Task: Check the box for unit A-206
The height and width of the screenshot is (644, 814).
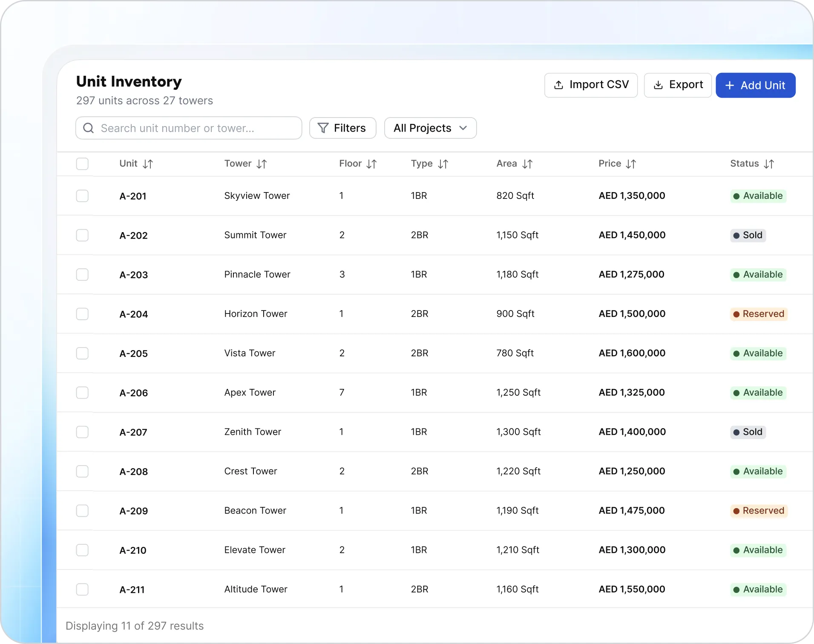Action: [x=82, y=393]
